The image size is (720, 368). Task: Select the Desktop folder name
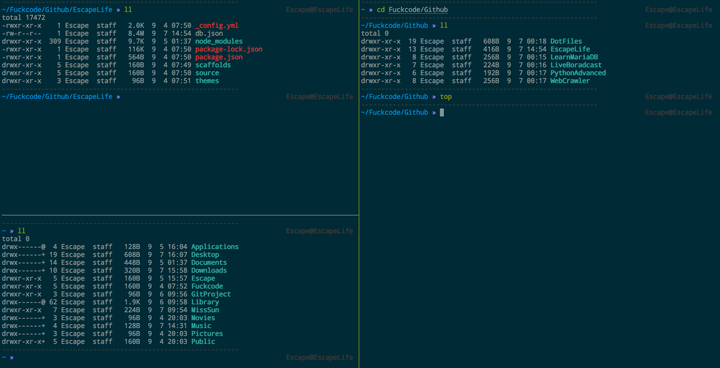coord(205,255)
